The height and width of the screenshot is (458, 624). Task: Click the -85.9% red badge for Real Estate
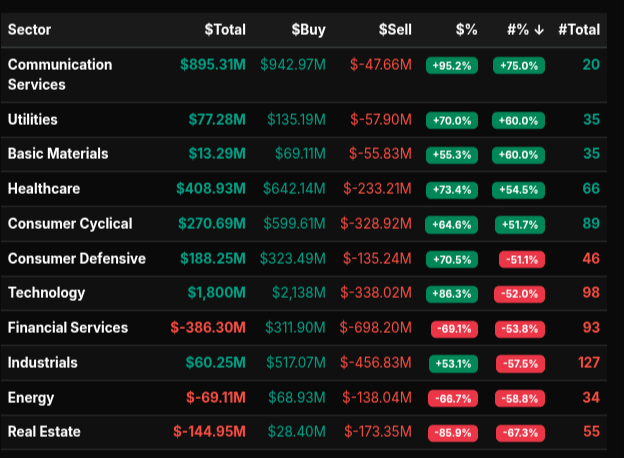[x=451, y=433]
